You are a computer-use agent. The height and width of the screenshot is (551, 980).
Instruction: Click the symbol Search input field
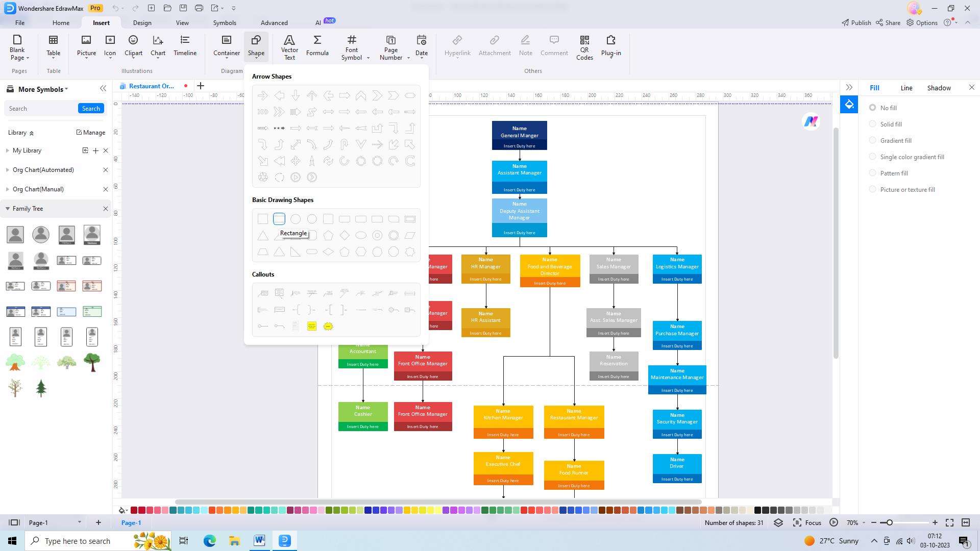[x=41, y=109]
